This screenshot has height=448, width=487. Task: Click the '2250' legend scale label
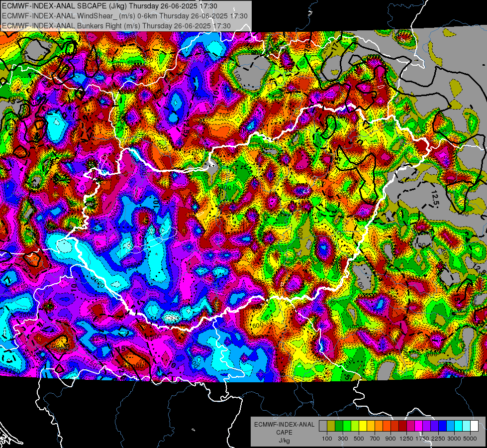[438, 439]
